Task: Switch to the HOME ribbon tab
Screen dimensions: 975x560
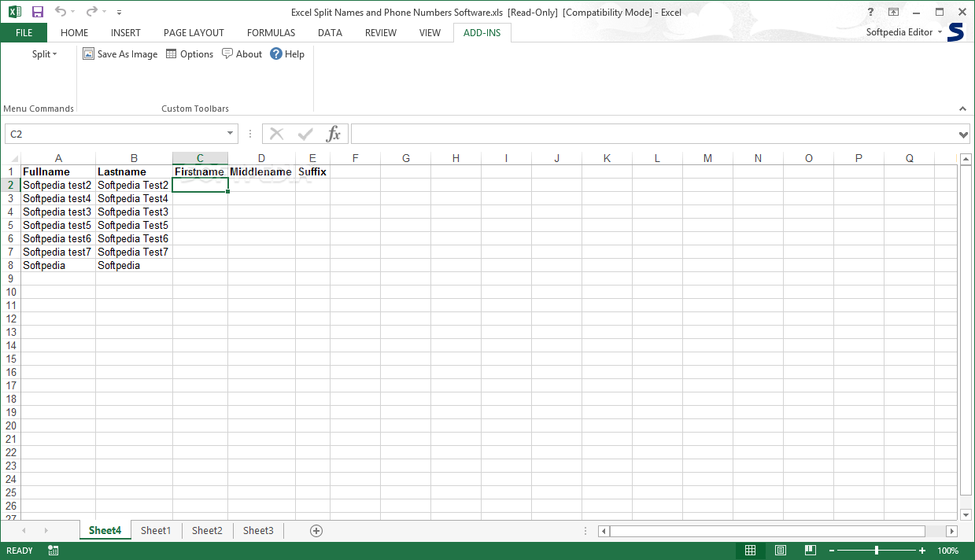Action: tap(75, 32)
